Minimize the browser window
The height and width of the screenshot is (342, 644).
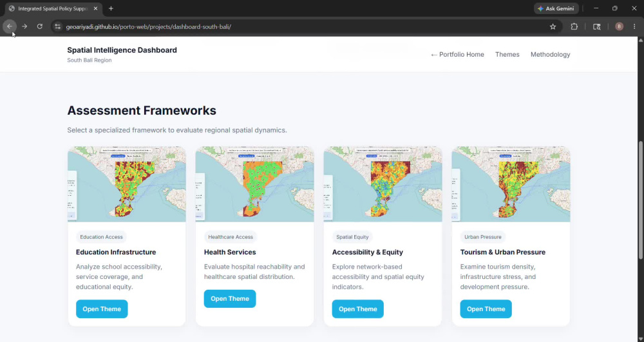[x=596, y=8]
